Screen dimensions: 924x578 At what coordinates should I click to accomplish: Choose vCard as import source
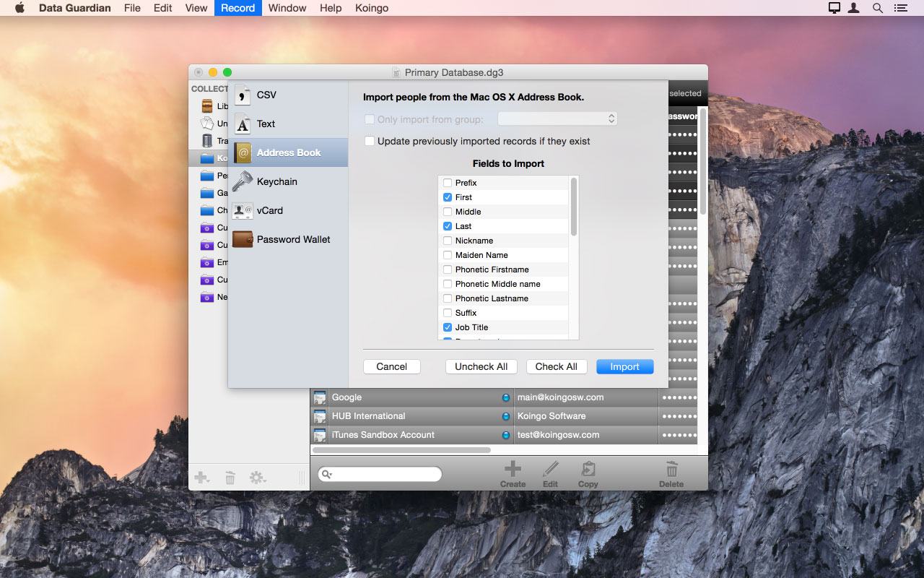point(288,210)
